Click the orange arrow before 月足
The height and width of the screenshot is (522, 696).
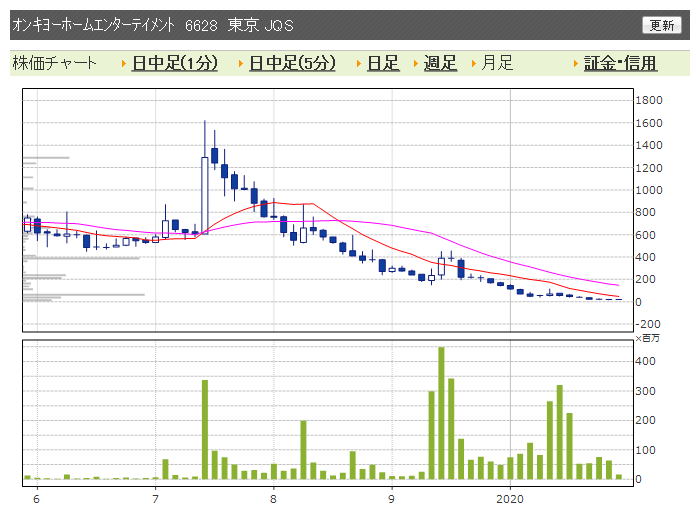pyautogui.click(x=474, y=63)
